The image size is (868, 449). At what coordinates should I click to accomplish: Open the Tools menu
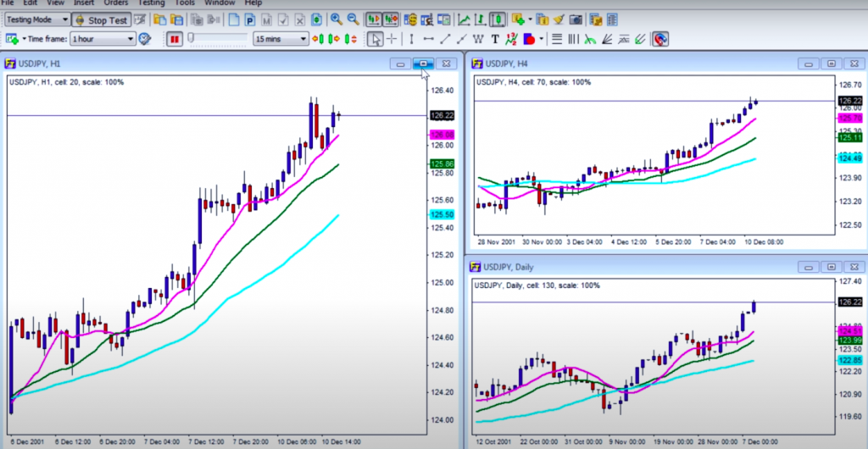pyautogui.click(x=185, y=3)
